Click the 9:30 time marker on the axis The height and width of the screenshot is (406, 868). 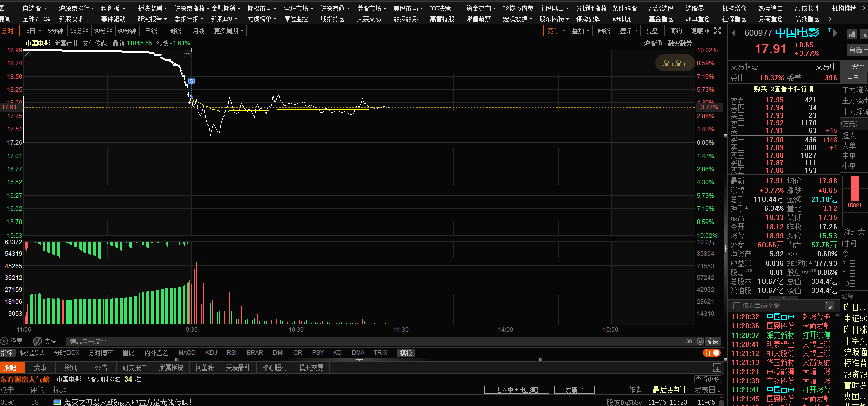point(192,330)
